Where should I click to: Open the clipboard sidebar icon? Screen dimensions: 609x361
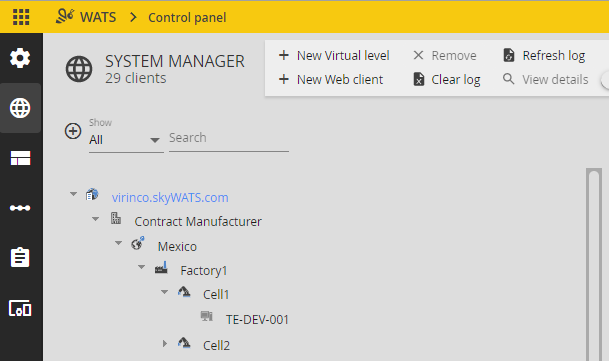click(20, 257)
